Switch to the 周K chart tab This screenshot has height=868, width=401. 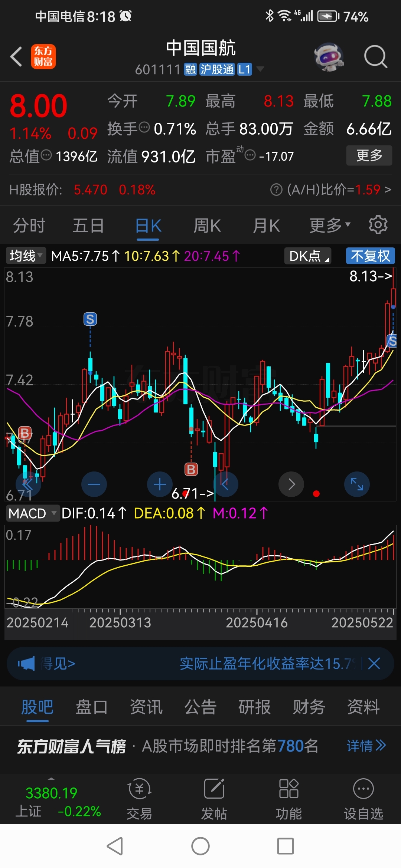207,226
